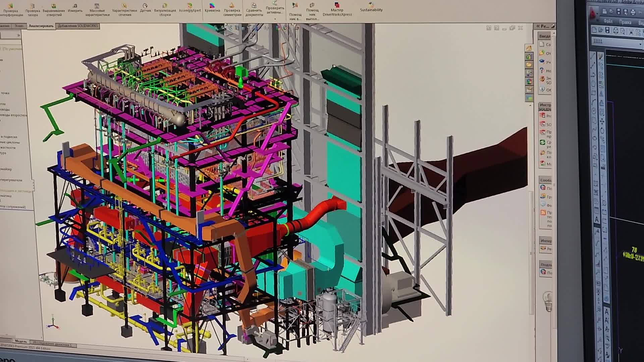This screenshot has height=362, width=644.
Task: Open the Правка menu in AutoCAD window
Action: pyautogui.click(x=625, y=22)
